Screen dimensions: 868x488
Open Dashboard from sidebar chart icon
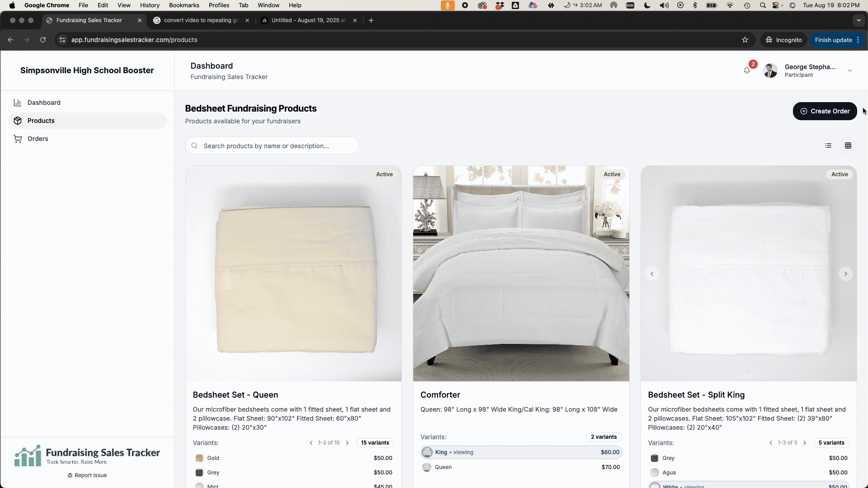18,103
